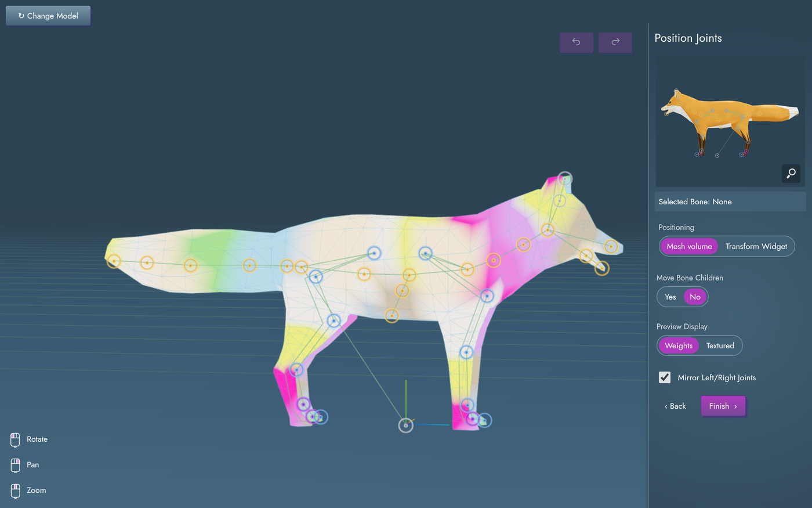This screenshot has height=508, width=812.
Task: Click the Zoom mouse hint icon
Action: point(16,491)
